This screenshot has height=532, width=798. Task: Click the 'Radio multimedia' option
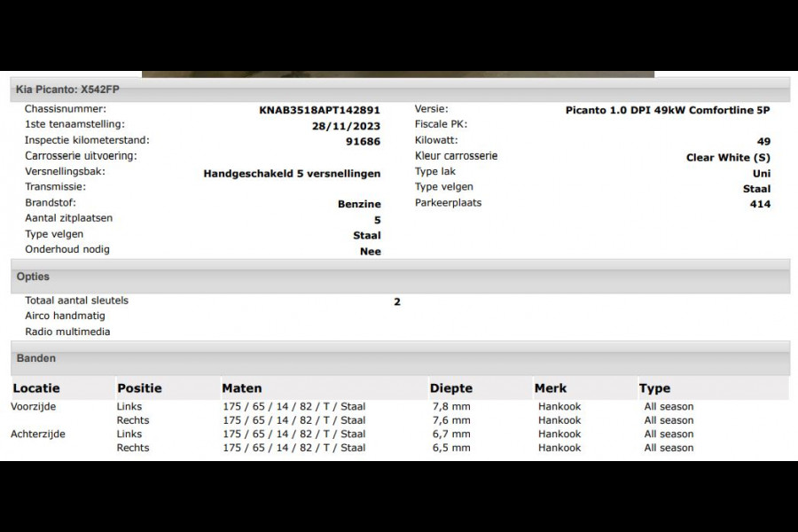pos(67,332)
